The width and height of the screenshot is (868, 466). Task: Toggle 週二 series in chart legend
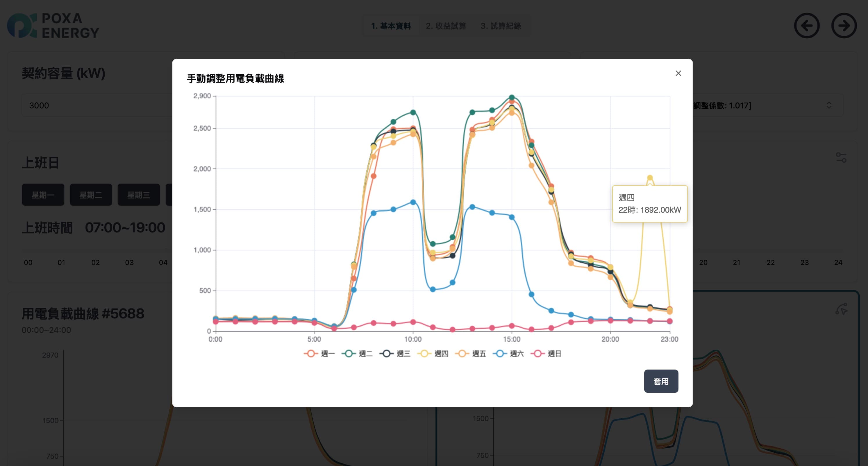(x=357, y=354)
